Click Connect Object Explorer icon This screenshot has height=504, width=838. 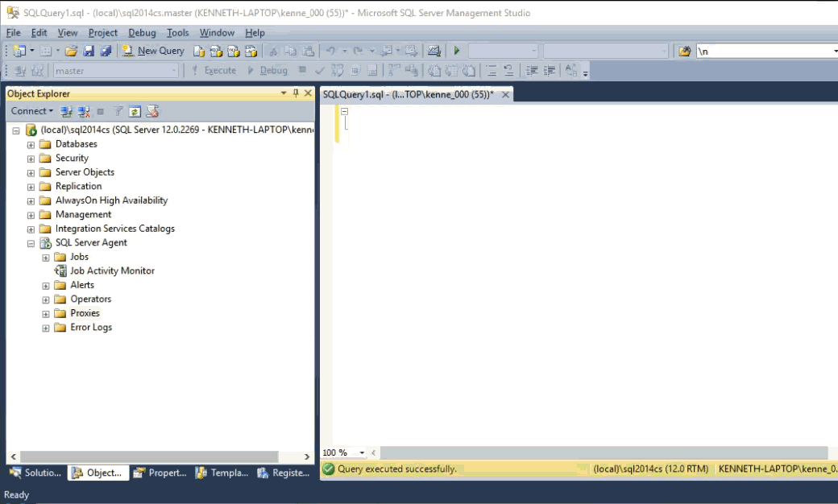click(x=67, y=111)
